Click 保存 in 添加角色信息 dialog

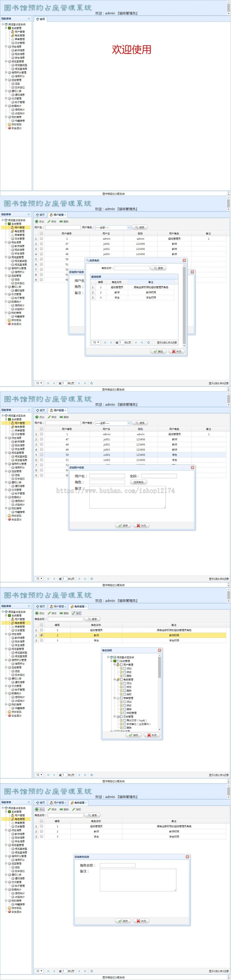click(x=123, y=921)
